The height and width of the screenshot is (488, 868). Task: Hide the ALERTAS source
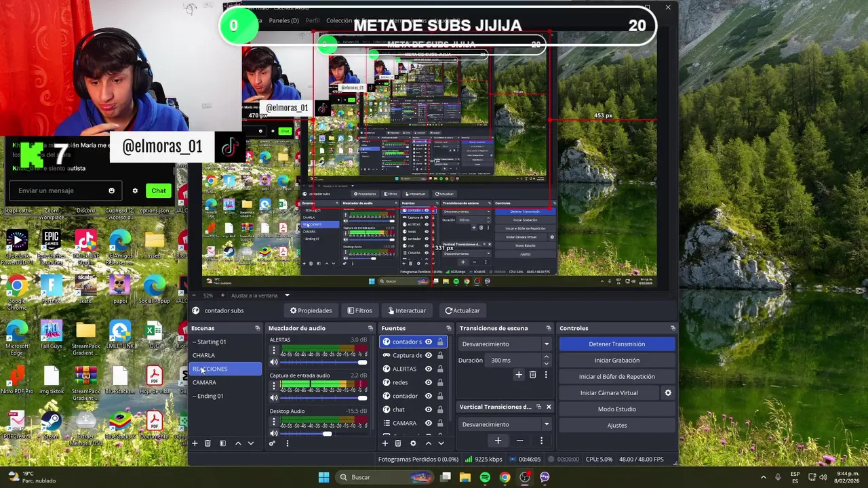coord(429,369)
